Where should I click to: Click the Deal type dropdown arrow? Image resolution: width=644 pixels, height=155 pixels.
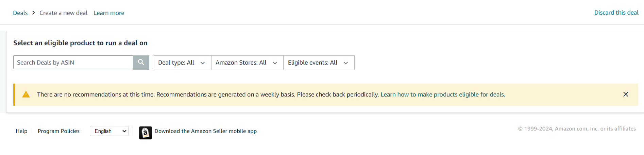(x=203, y=63)
